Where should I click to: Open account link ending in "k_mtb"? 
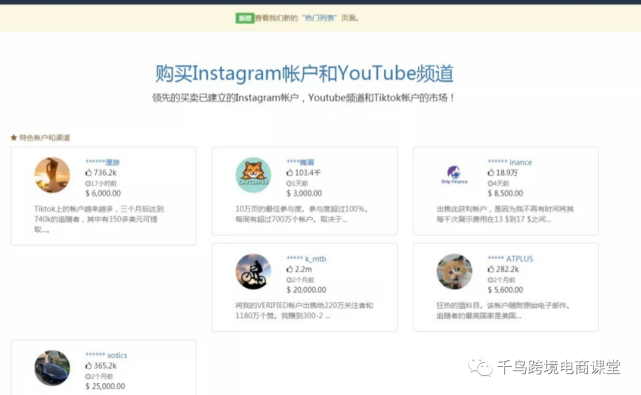point(306,259)
